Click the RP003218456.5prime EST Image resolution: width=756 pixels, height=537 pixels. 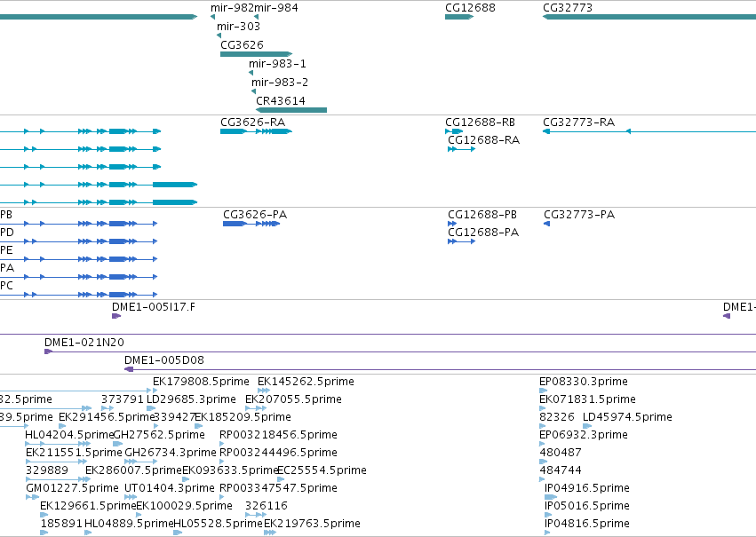(222, 444)
